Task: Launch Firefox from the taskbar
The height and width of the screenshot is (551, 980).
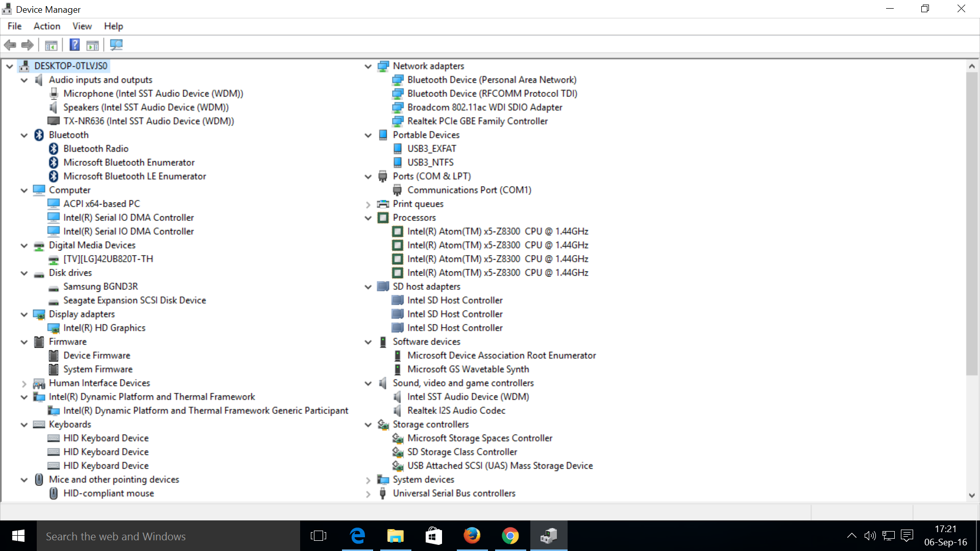Action: point(472,536)
